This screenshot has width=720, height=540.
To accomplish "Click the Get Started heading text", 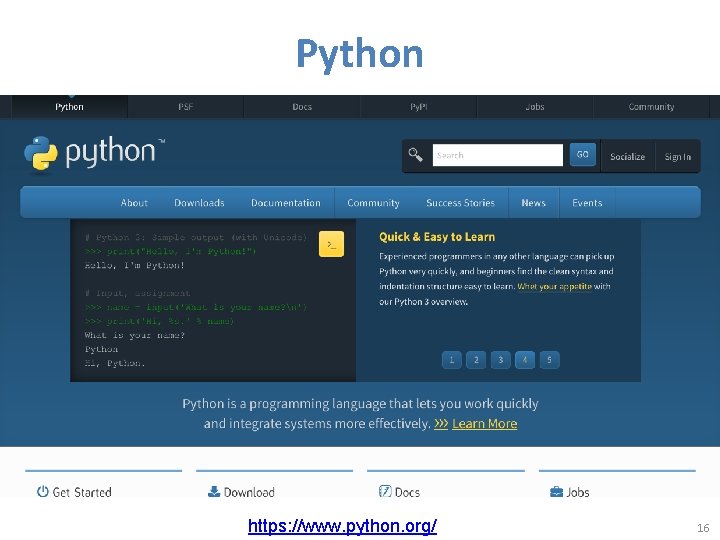I will tap(82, 492).
